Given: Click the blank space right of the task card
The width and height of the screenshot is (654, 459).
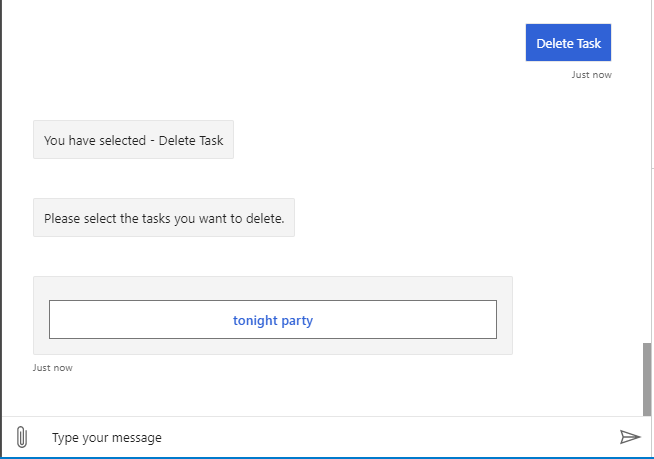Looking at the screenshot, I should [x=575, y=315].
